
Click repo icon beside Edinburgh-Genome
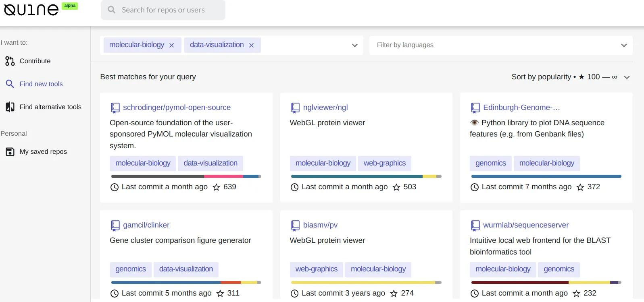(475, 108)
